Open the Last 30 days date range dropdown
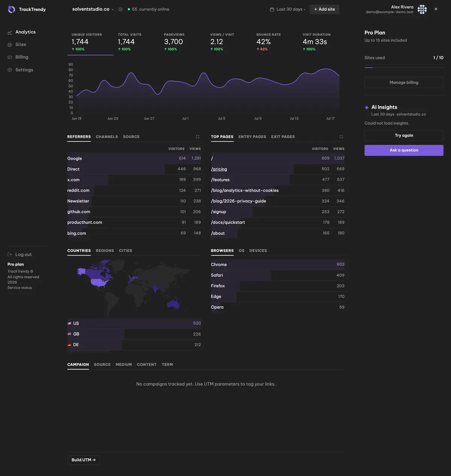The image size is (451, 476). coord(288,9)
